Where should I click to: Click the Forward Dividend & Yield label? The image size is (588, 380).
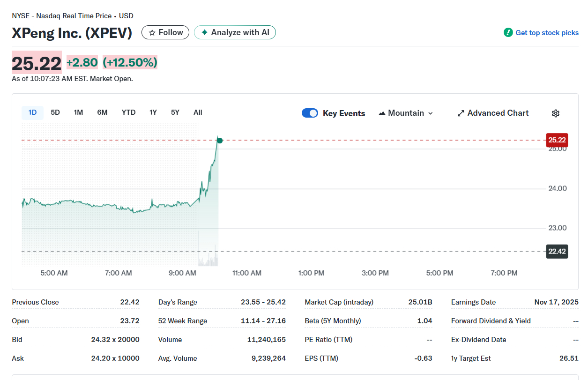(x=491, y=321)
